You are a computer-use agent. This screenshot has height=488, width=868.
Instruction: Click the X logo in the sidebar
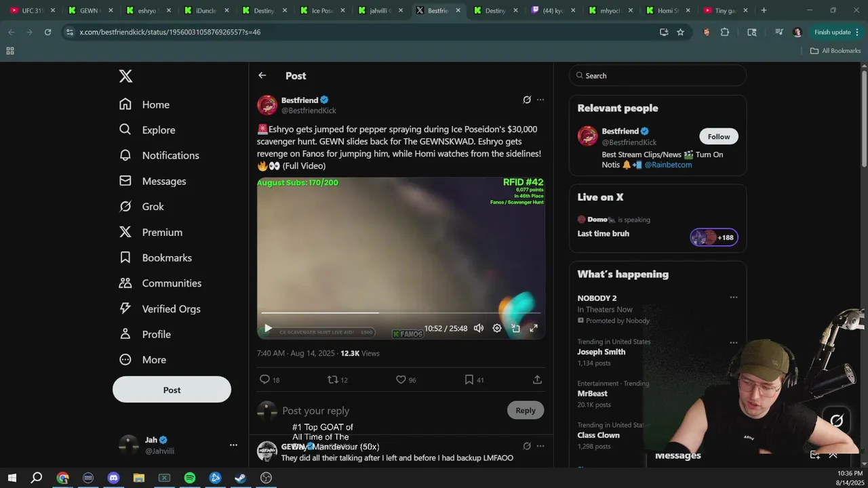tap(125, 76)
